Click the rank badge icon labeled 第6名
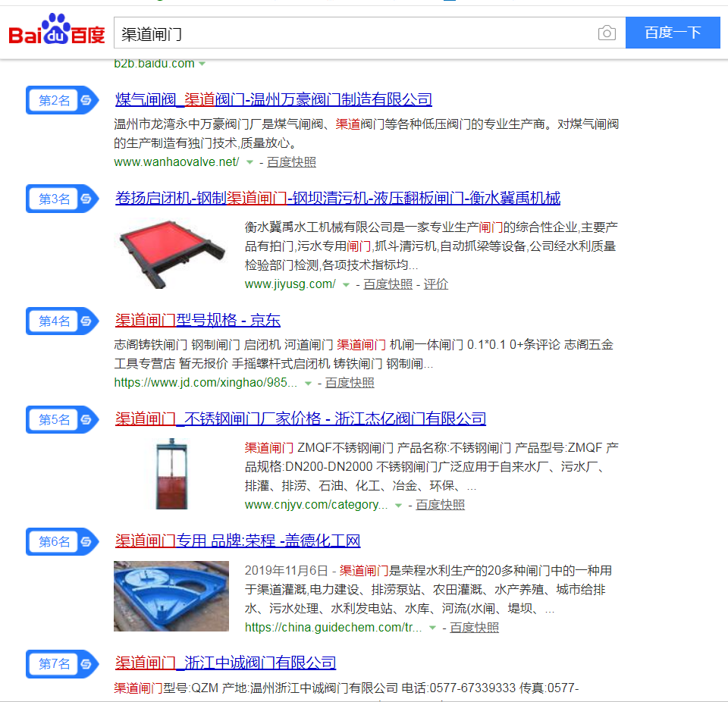The width and height of the screenshot is (728, 702). tap(62, 542)
